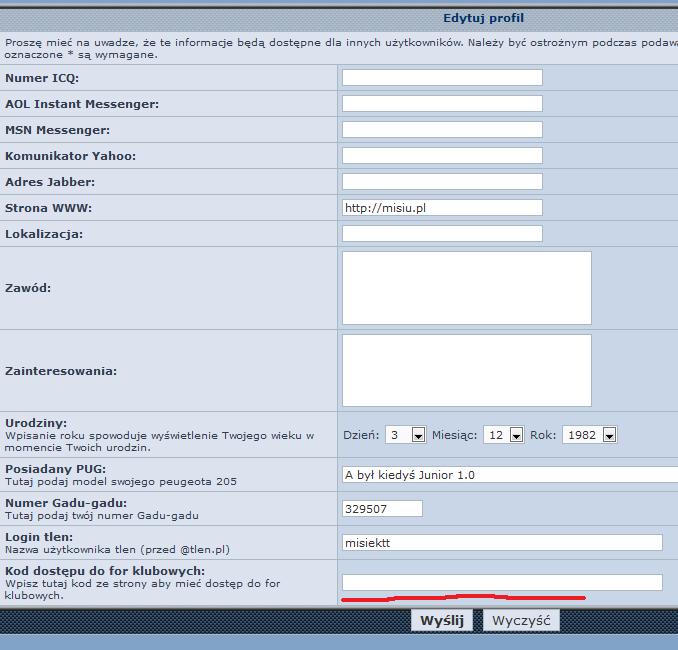Screen dimensions: 678x650
Task: Focus the Lokalizacja text field
Action: (x=442, y=234)
